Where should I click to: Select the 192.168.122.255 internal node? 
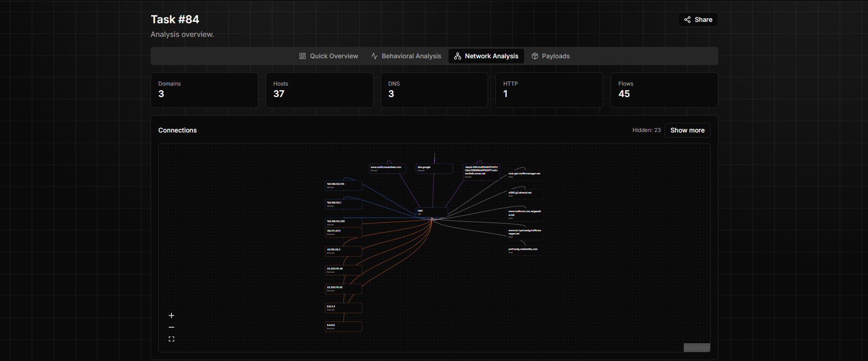(343, 223)
